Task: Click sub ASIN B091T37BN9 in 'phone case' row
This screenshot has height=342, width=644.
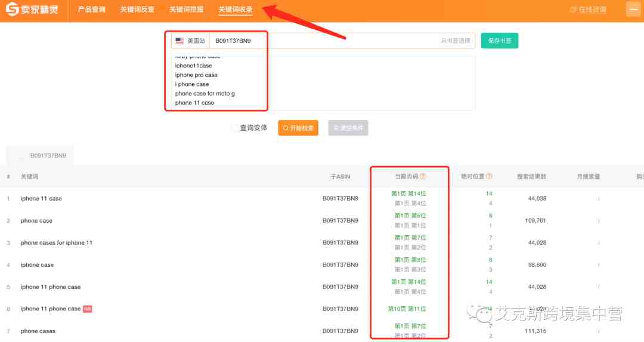Action: 340,221
